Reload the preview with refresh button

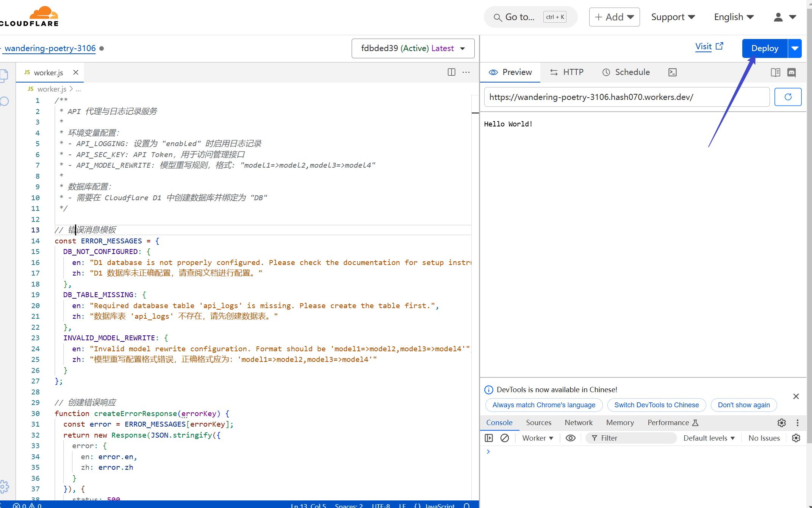(788, 97)
